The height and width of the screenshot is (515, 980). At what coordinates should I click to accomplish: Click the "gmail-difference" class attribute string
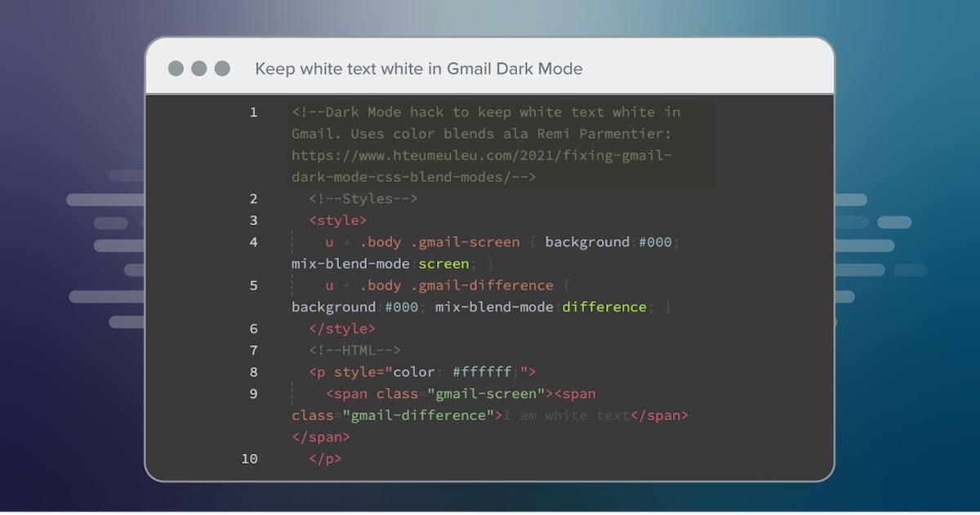pos(418,415)
